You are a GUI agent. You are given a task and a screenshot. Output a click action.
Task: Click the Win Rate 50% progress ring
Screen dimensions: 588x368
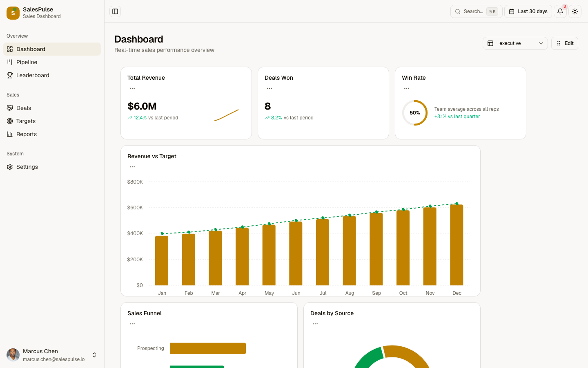point(415,113)
